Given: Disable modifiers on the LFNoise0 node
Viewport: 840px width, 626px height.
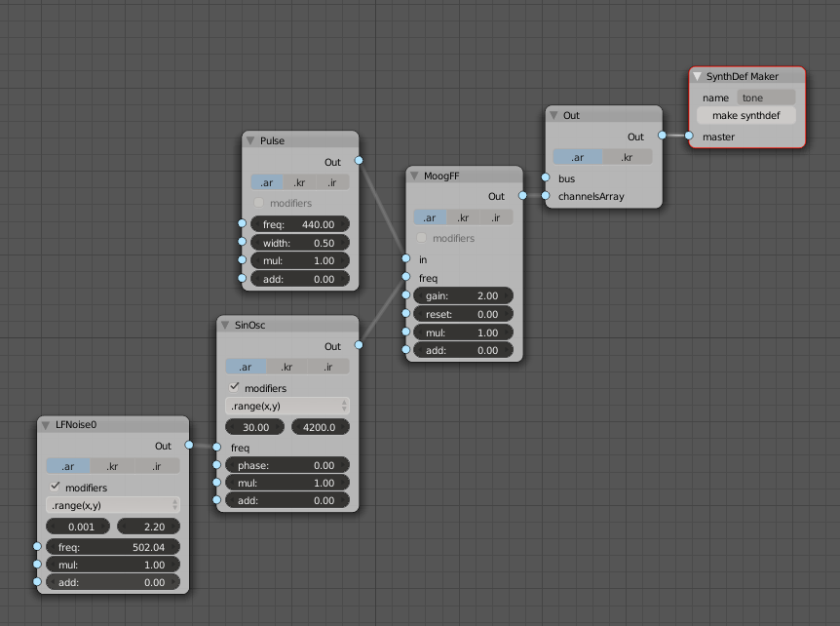Looking at the screenshot, I should point(55,487).
